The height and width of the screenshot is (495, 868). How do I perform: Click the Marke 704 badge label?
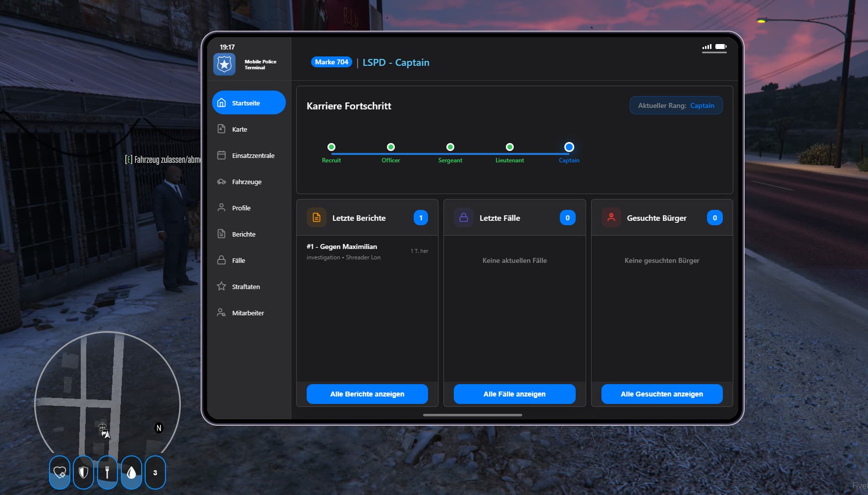(x=331, y=62)
